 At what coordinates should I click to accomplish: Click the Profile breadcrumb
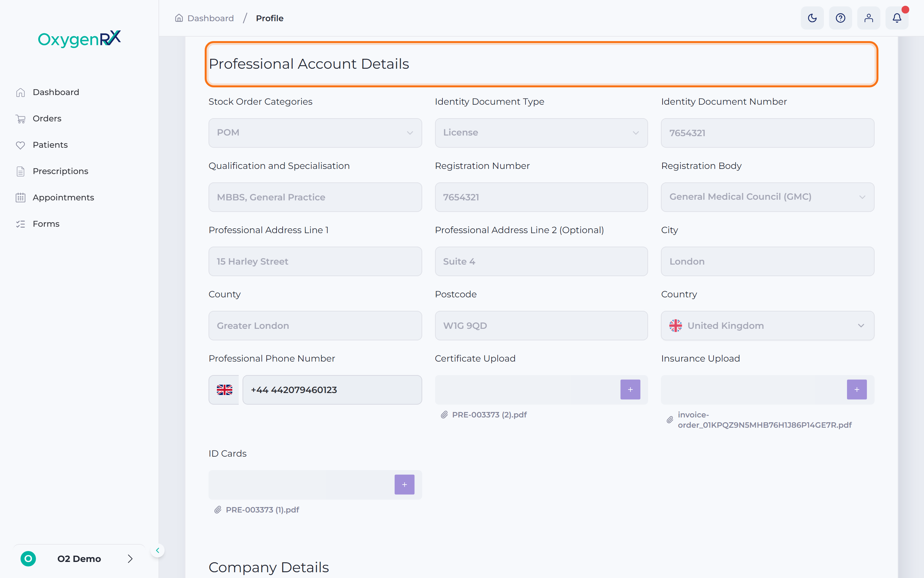pos(269,18)
